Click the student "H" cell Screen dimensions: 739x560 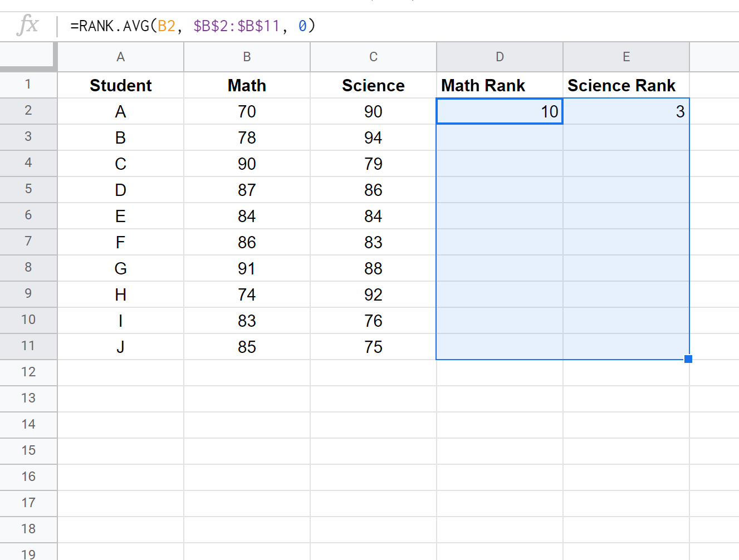tap(120, 294)
